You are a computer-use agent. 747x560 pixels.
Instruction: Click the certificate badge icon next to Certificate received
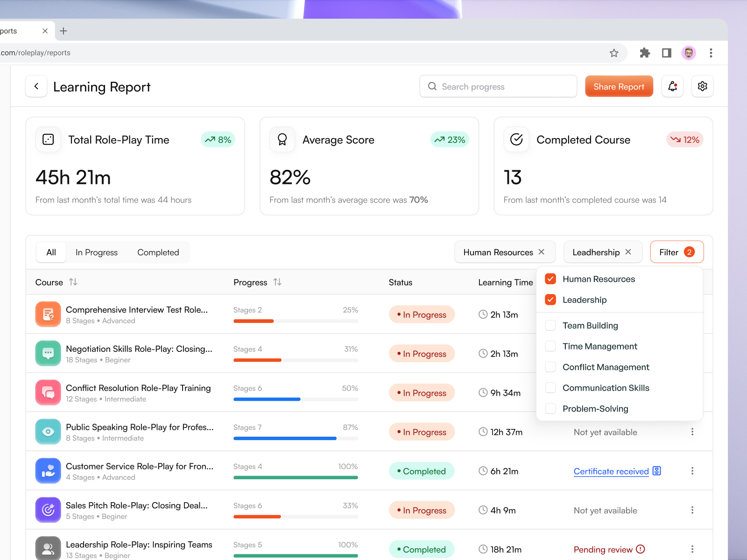pos(656,471)
